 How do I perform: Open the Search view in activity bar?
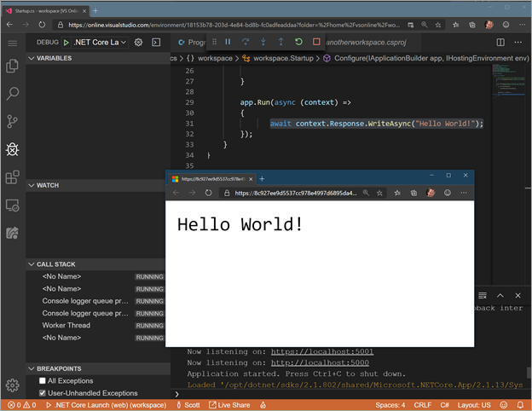(x=12, y=93)
